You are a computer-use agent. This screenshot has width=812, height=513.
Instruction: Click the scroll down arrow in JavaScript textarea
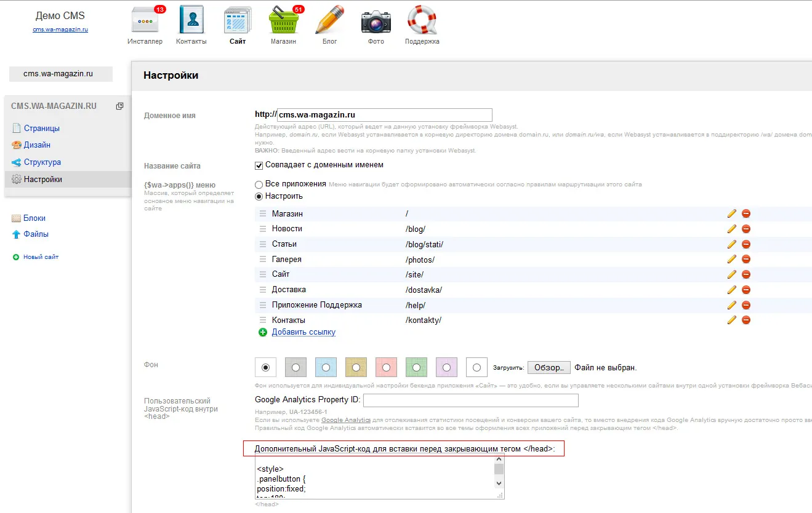point(499,483)
